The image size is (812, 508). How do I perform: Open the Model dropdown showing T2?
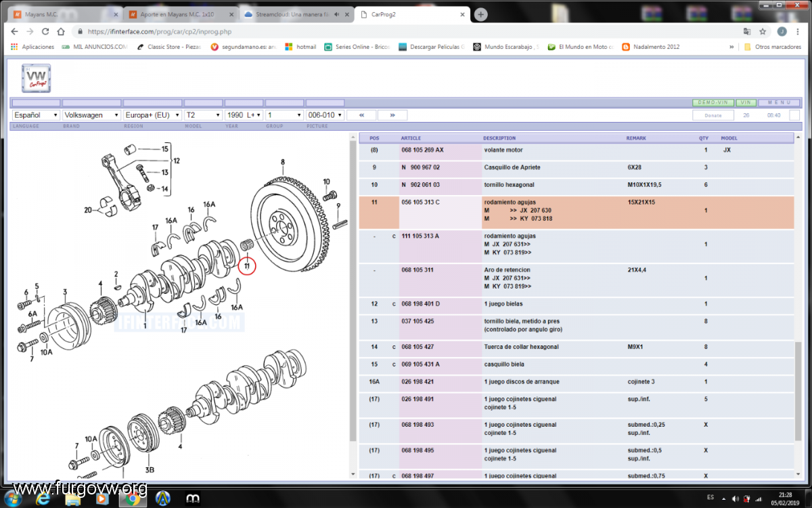click(x=203, y=115)
